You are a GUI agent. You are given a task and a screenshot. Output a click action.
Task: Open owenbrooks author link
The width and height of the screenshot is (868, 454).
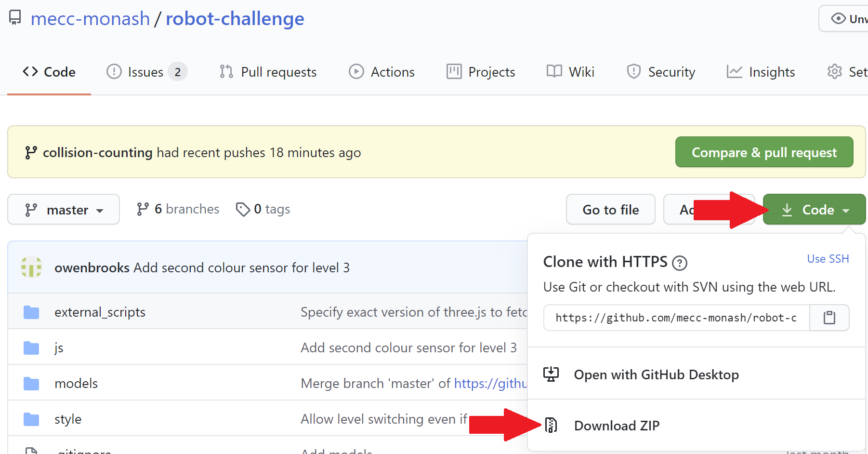tap(92, 267)
